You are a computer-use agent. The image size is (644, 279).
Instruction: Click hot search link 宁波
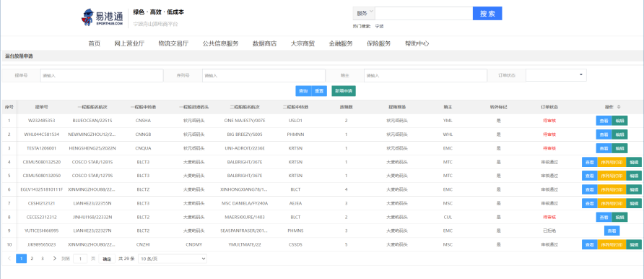tap(380, 26)
